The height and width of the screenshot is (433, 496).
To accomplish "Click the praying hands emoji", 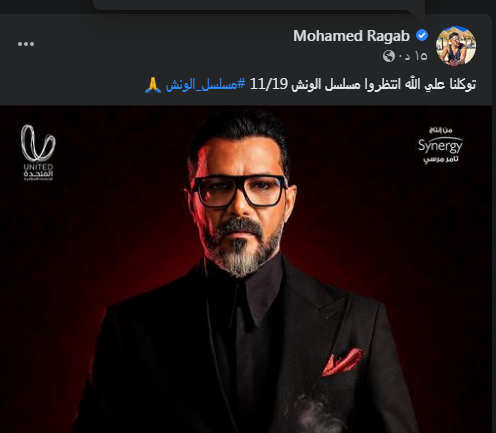I will pyautogui.click(x=153, y=85).
